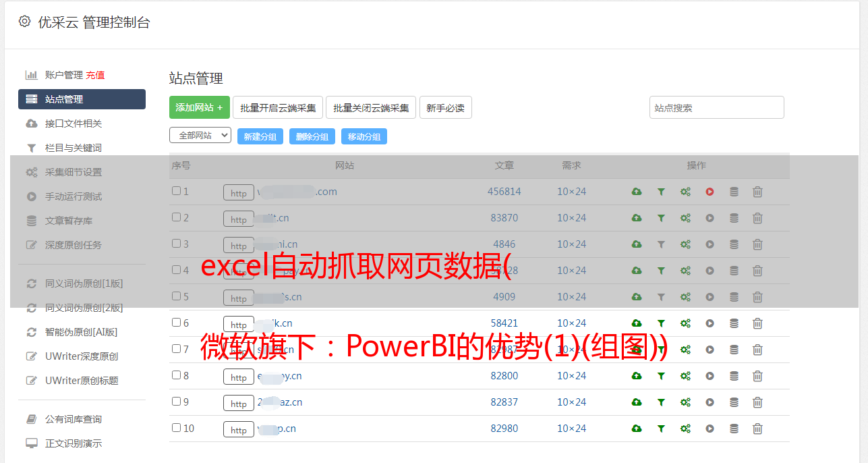Click the 批量关闭云端采集 button

(371, 107)
